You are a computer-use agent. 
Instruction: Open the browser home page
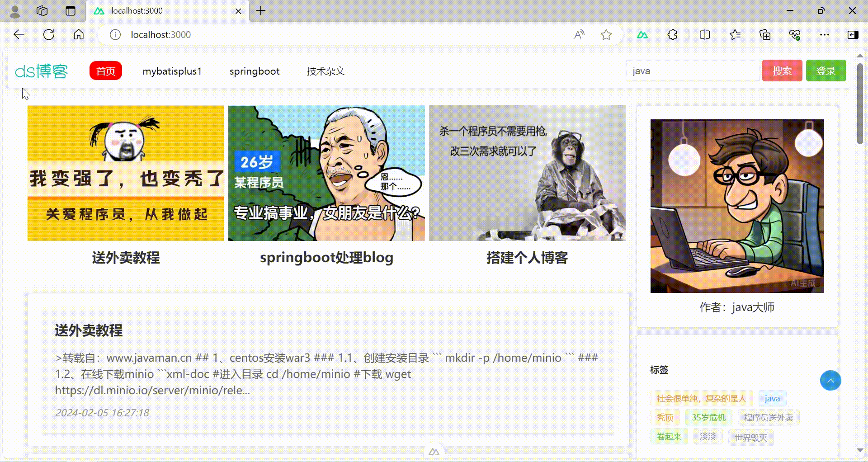tap(78, 34)
